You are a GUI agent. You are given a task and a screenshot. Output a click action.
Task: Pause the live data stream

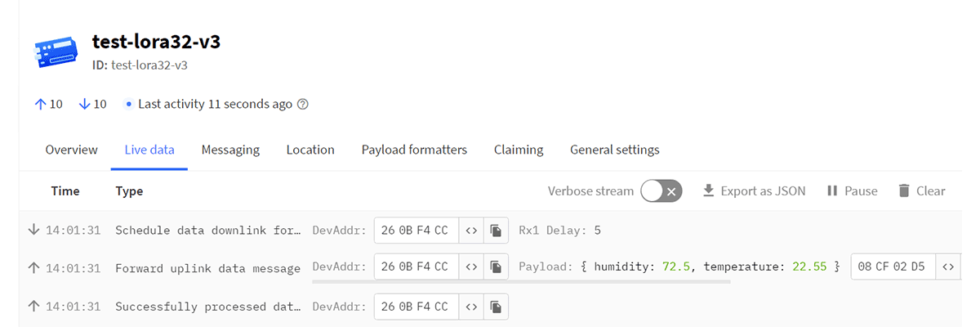[x=852, y=191]
